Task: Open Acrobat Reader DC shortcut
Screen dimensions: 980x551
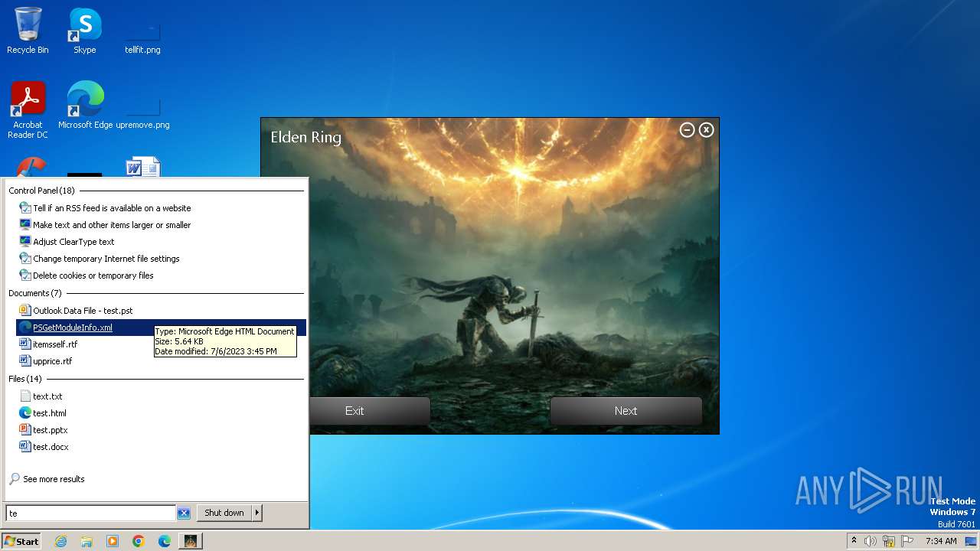Action: tap(28, 109)
